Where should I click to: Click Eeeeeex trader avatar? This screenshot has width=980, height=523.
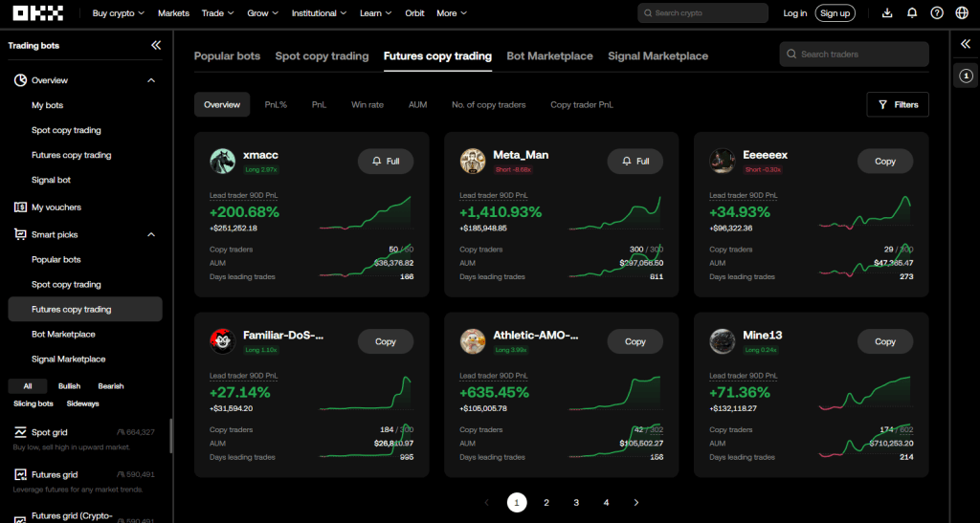722,161
